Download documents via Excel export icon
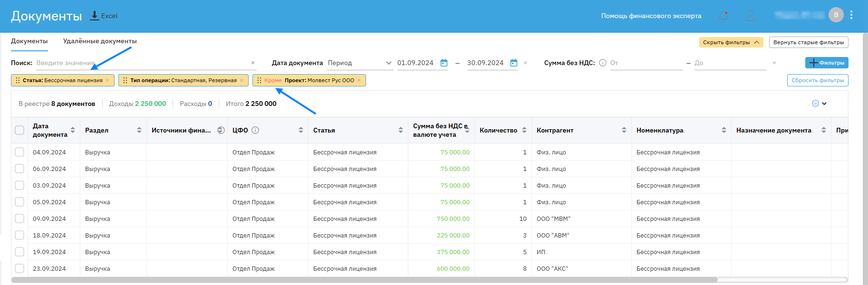The width and height of the screenshot is (868, 285). point(95,16)
